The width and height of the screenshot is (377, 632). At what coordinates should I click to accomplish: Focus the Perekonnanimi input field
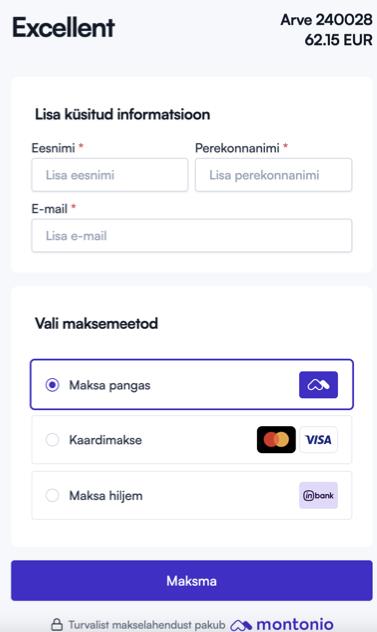[x=273, y=175]
